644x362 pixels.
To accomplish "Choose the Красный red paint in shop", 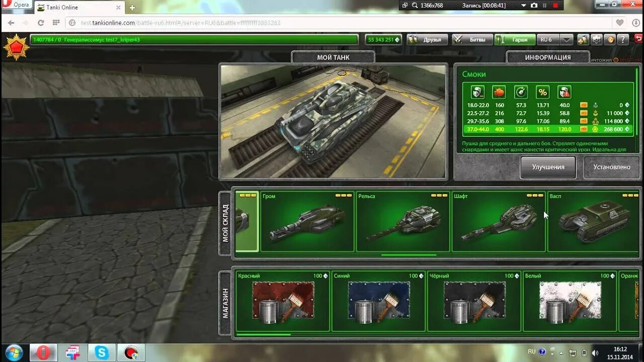I will point(282,301).
